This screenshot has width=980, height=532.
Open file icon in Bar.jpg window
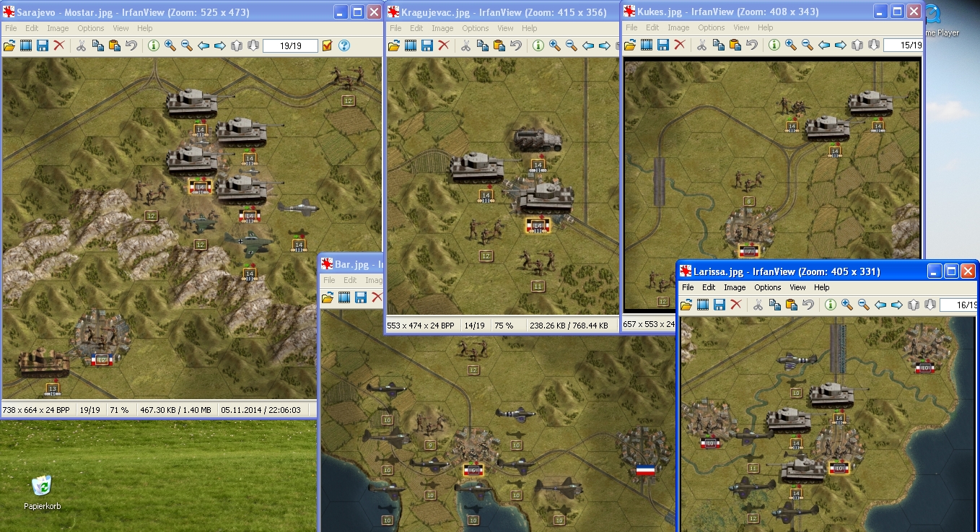click(328, 297)
